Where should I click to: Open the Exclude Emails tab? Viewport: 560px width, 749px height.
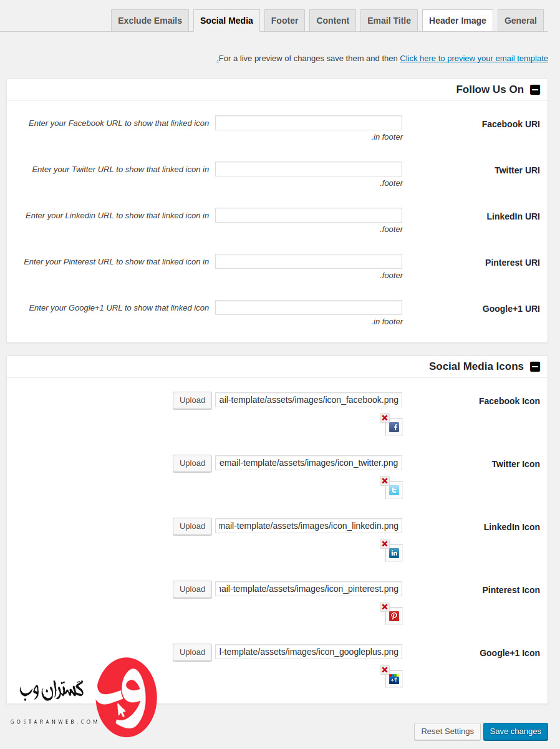tap(150, 21)
